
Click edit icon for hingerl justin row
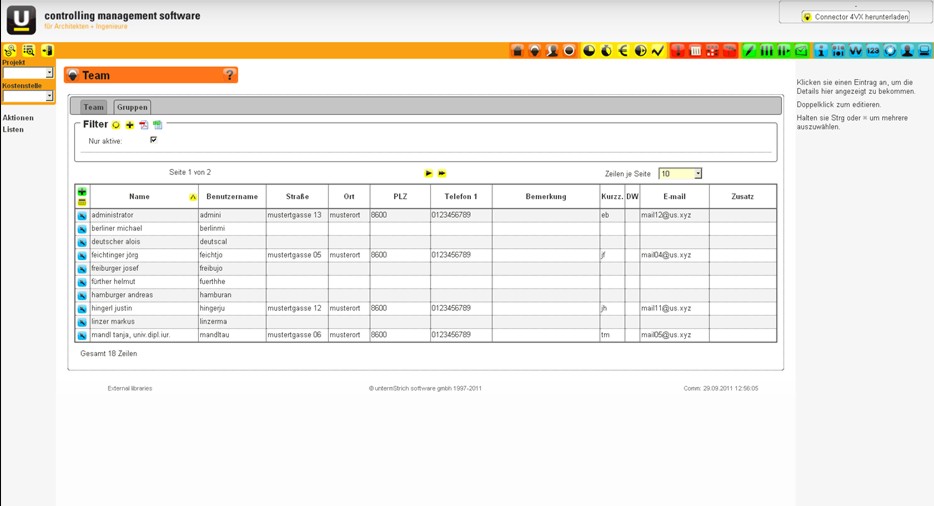coord(82,309)
